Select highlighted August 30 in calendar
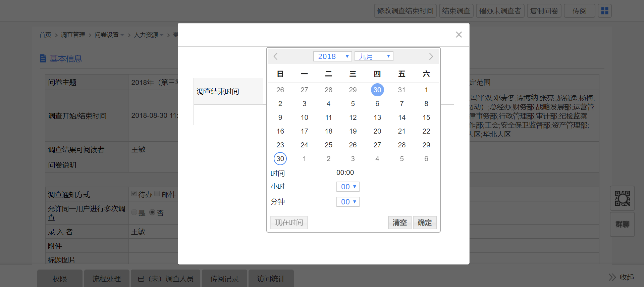Image resolution: width=644 pixels, height=287 pixels. click(377, 90)
